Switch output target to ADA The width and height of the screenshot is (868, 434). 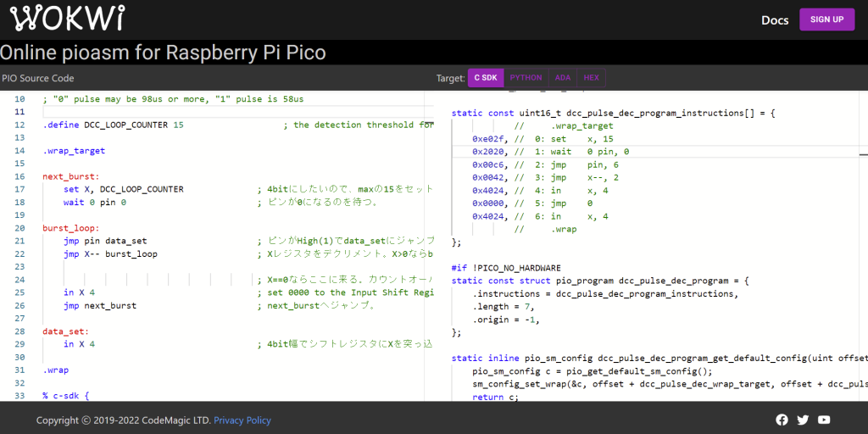[x=563, y=78]
